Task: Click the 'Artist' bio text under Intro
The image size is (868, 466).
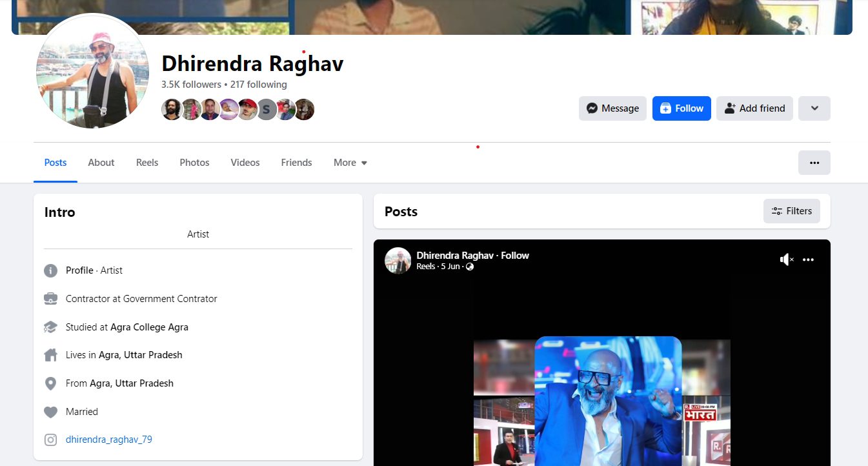Action: (x=198, y=234)
